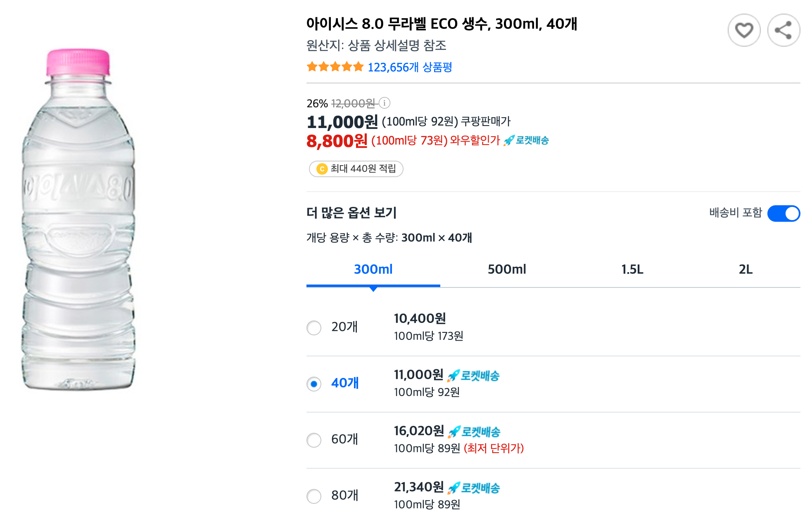
Task: Disable the 배송비 포함 toggle
Action: [x=784, y=214]
